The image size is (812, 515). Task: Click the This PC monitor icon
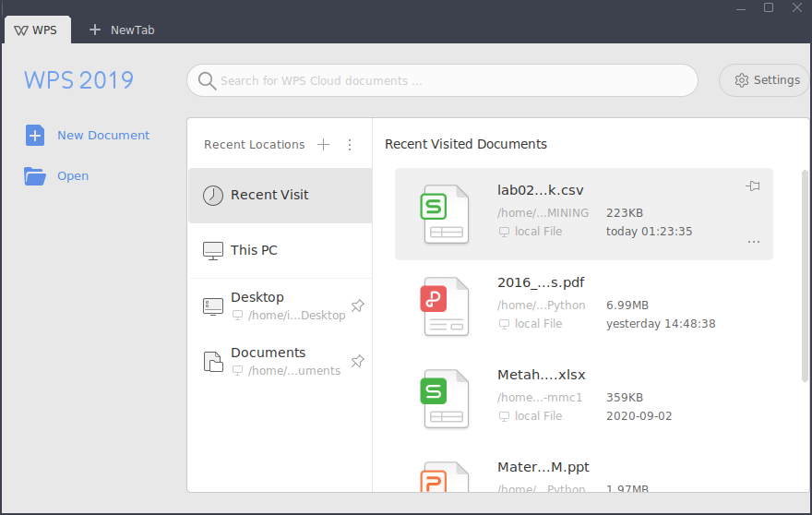coord(213,251)
